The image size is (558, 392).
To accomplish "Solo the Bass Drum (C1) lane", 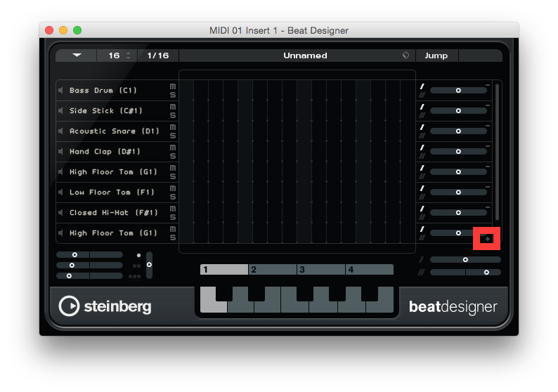I will pyautogui.click(x=173, y=95).
